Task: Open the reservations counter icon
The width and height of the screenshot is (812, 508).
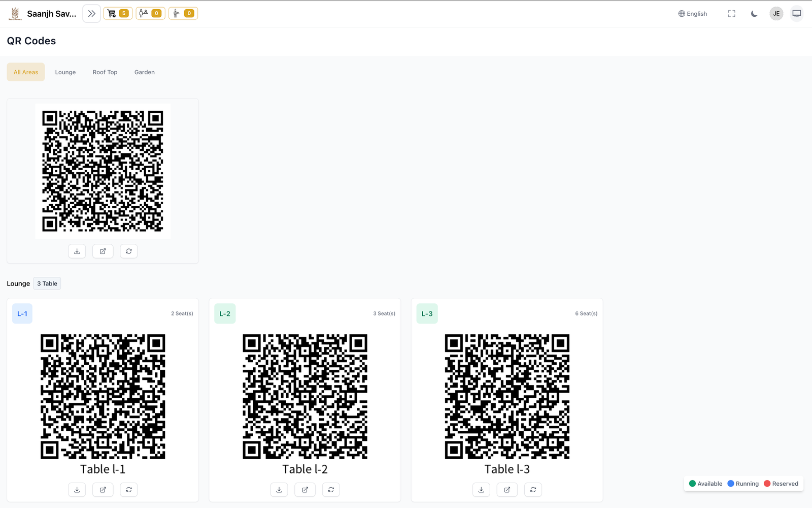Action: pos(150,14)
